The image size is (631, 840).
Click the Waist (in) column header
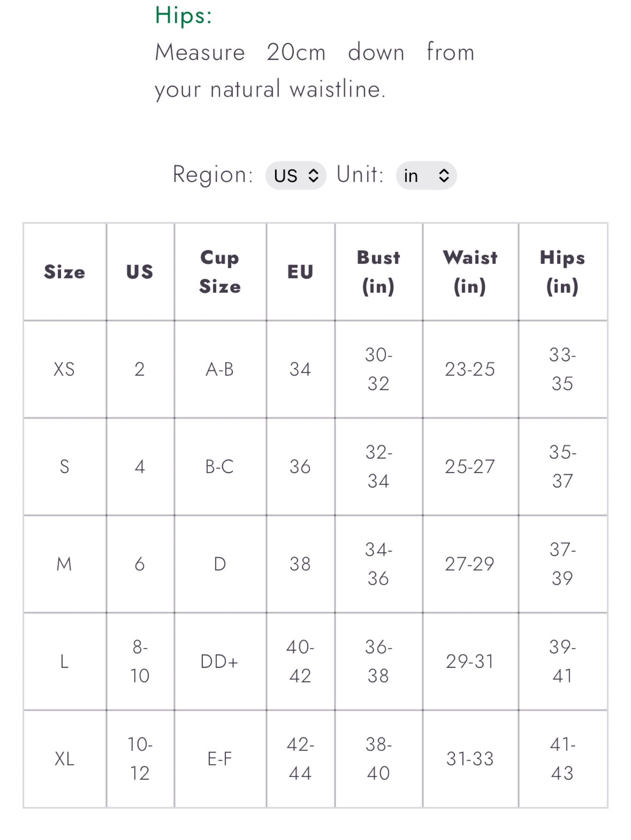click(470, 272)
